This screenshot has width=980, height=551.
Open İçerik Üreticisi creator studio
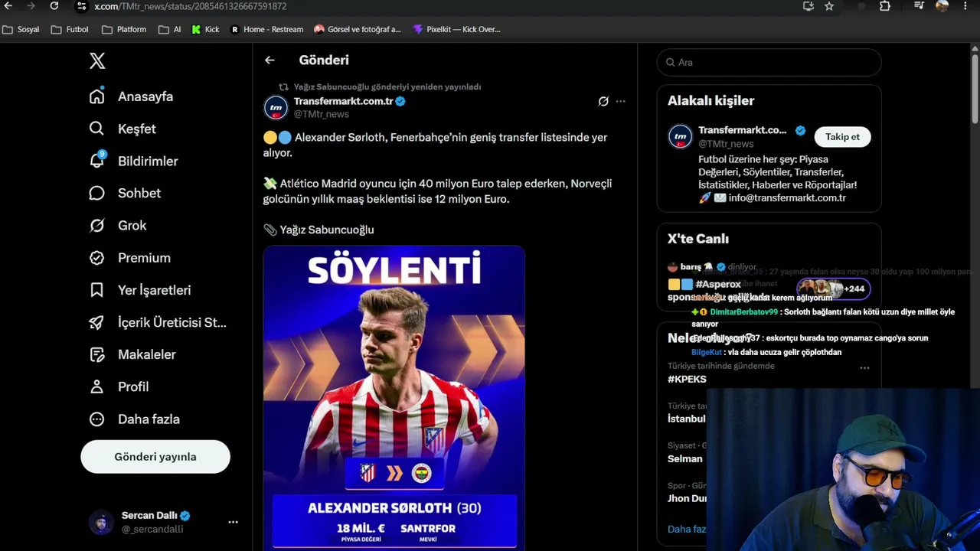(x=158, y=322)
